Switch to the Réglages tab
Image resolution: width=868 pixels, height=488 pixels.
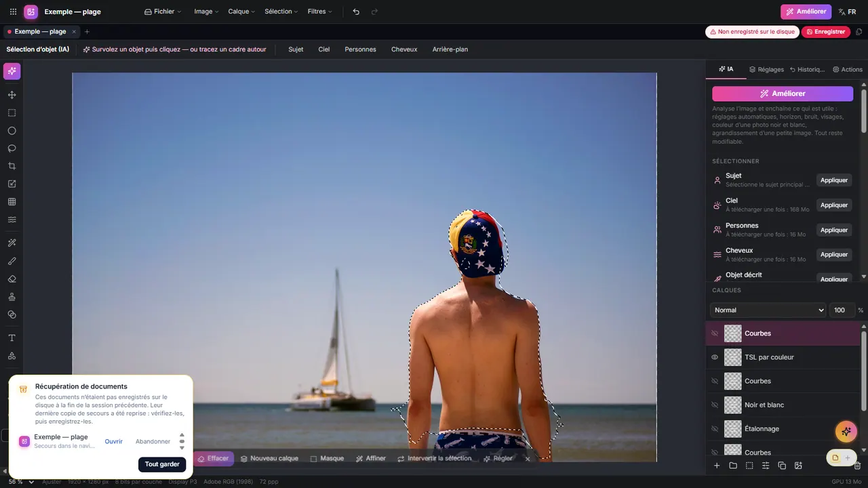coord(766,69)
